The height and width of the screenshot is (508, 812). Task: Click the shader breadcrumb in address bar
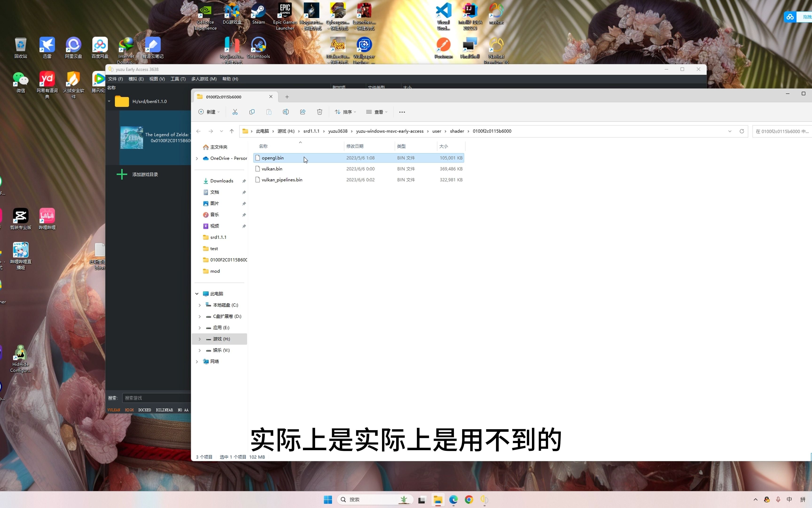coord(457,131)
